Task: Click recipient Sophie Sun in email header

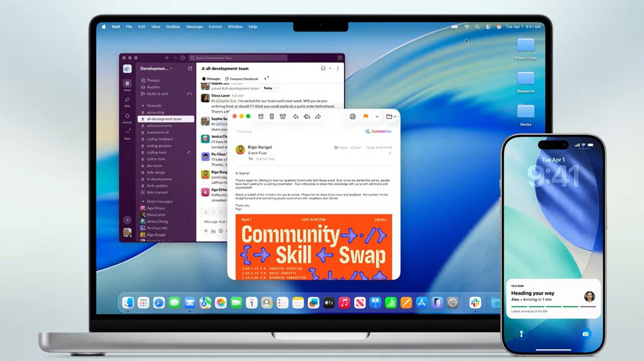Action: tap(265, 159)
